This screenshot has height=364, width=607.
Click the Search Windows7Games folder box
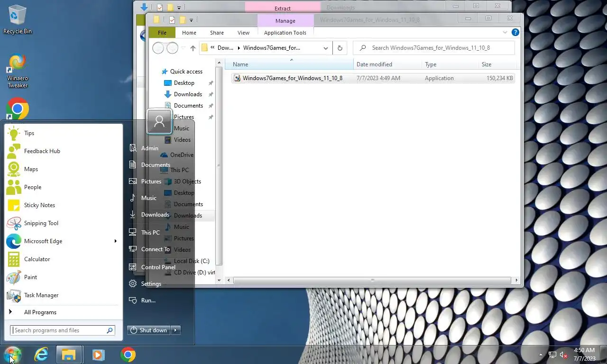coord(434,48)
